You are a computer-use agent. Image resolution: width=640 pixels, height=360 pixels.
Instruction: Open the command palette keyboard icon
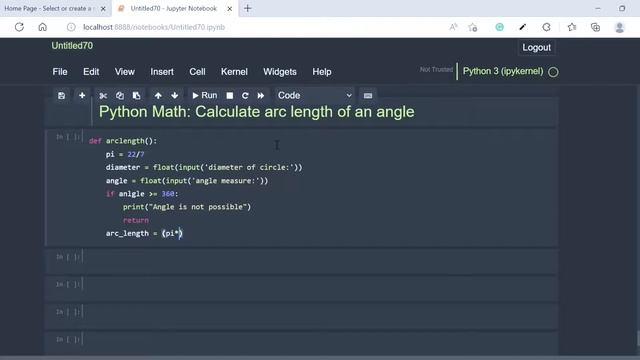(x=368, y=96)
